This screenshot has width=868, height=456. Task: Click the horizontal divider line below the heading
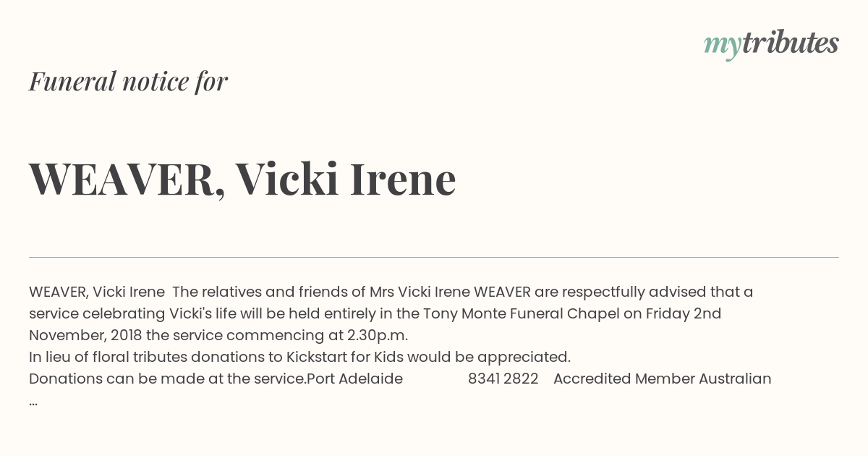[434, 257]
